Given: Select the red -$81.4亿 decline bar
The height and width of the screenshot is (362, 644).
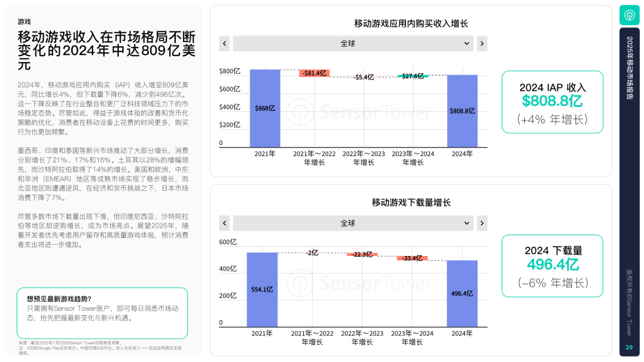Looking at the screenshot, I should pyautogui.click(x=314, y=73).
